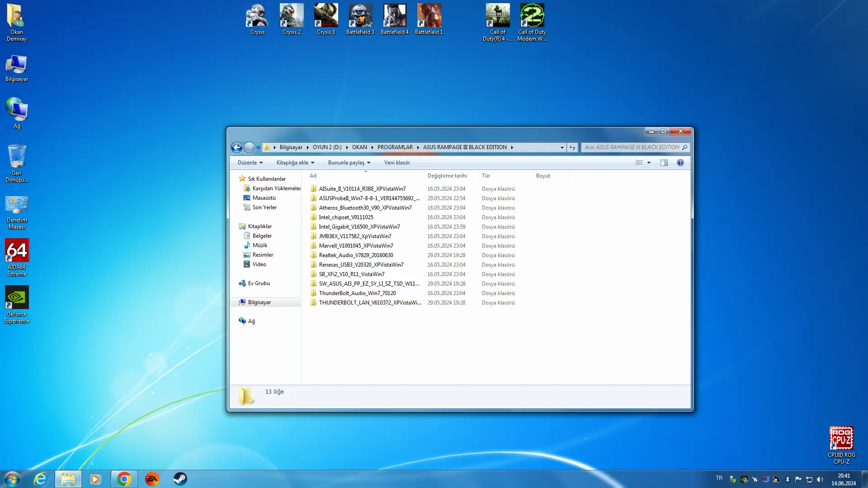Select SB_XFi2_V10_R11_VistaWin7 folder icon
The height and width of the screenshot is (488, 868).
313,274
